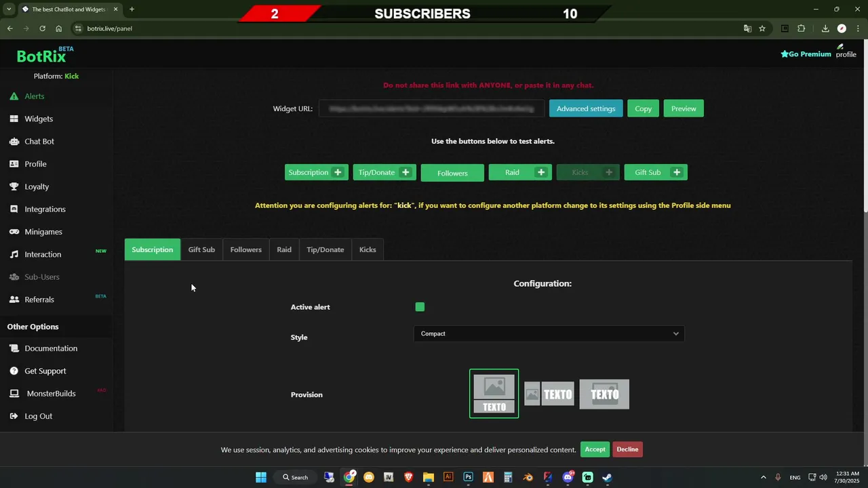
Task: Click the BotRix logo
Action: [45, 55]
